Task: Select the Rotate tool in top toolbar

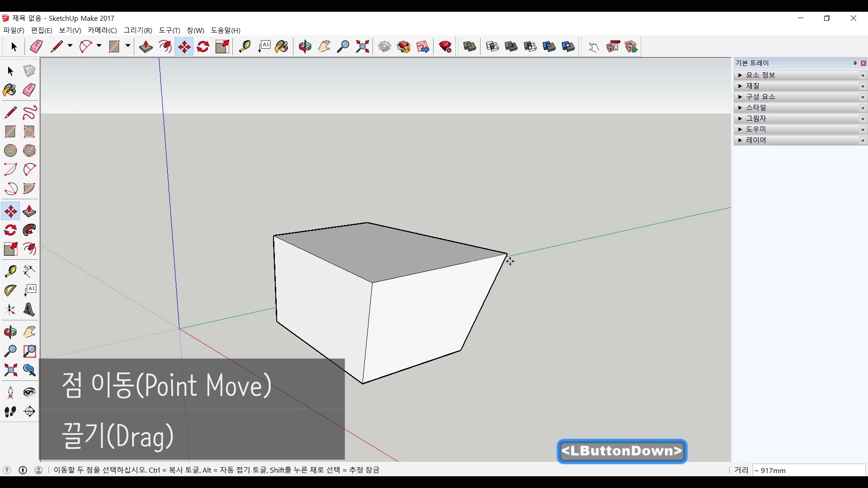Action: [x=203, y=47]
